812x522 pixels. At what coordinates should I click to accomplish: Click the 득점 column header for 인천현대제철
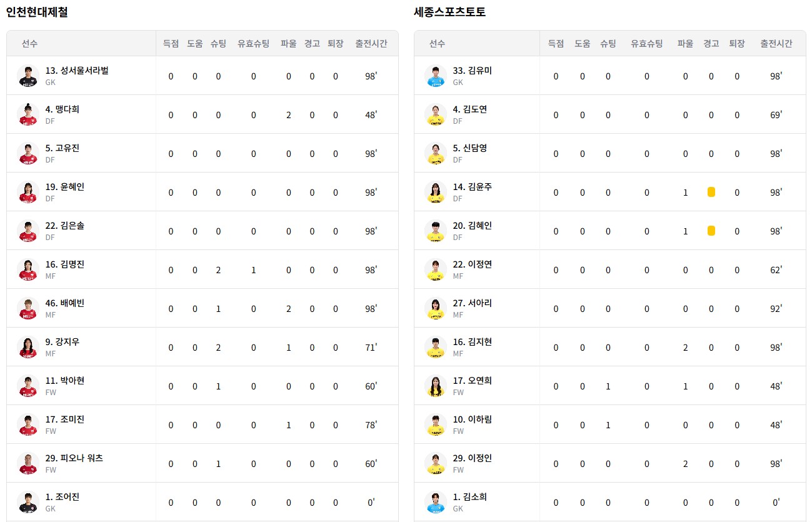(x=171, y=43)
